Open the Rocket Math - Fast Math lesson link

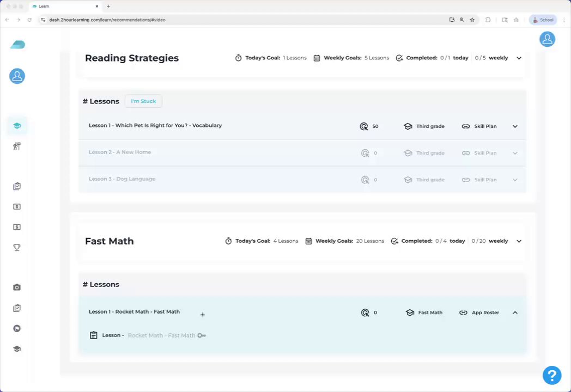pyautogui.click(x=161, y=335)
